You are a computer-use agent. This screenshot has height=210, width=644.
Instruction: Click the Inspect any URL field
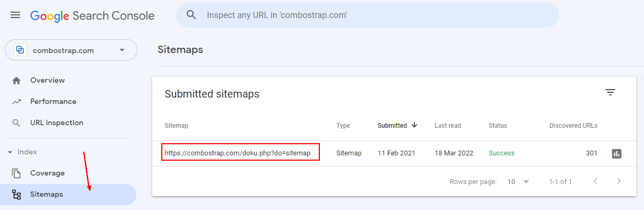pyautogui.click(x=368, y=15)
